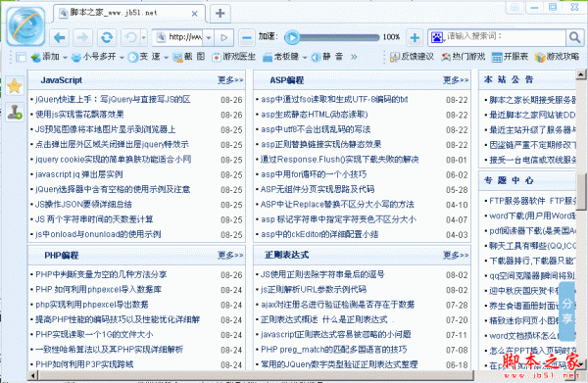The width and height of the screenshot is (588, 383).
Task: Click the search keyword input box
Action: tap(505, 37)
